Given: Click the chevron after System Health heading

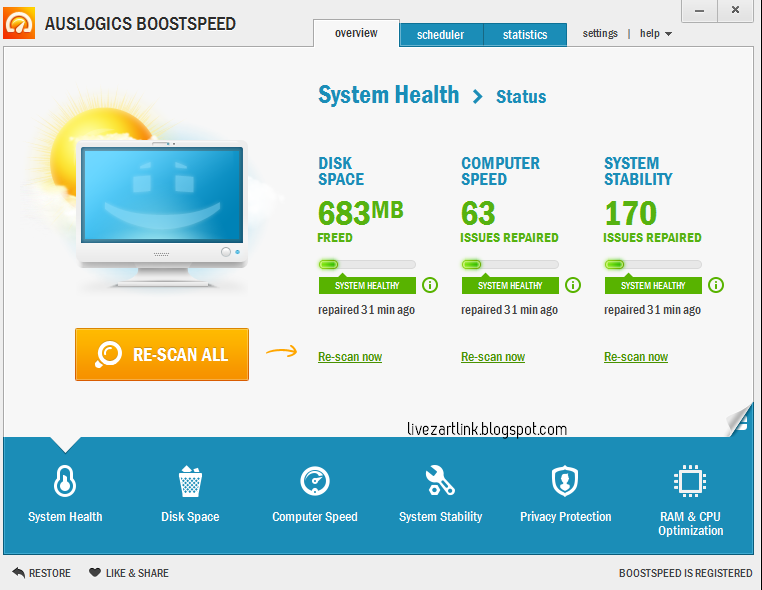Looking at the screenshot, I should tap(478, 96).
